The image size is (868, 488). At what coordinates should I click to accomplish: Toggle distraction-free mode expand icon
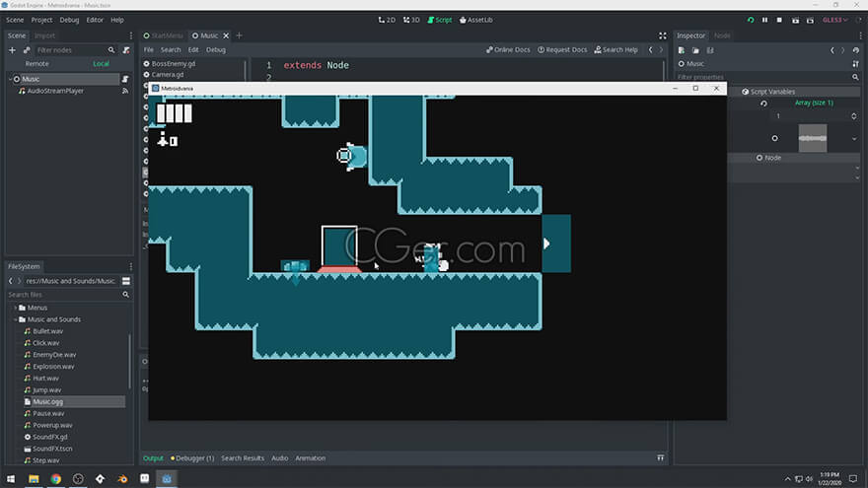click(x=663, y=35)
